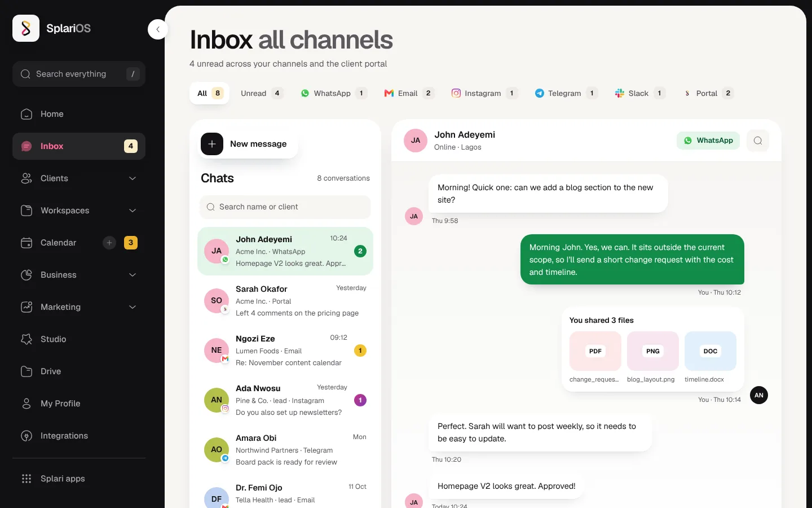Open Splari apps grid

79,479
